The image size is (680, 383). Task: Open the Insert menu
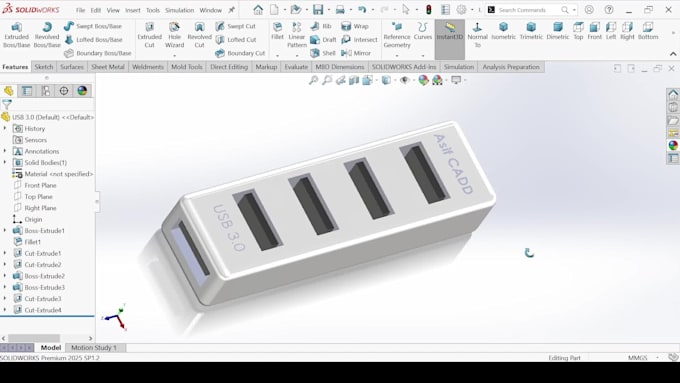133,10
